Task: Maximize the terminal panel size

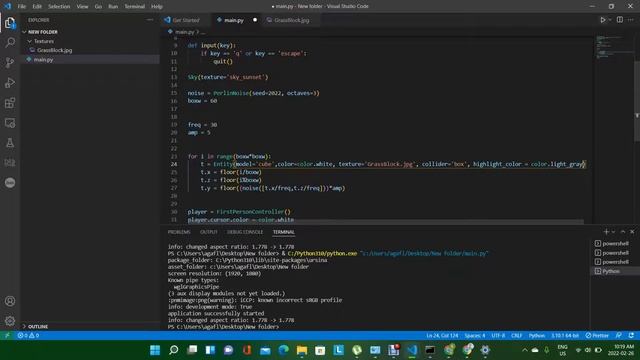Action: pyautogui.click(x=623, y=232)
